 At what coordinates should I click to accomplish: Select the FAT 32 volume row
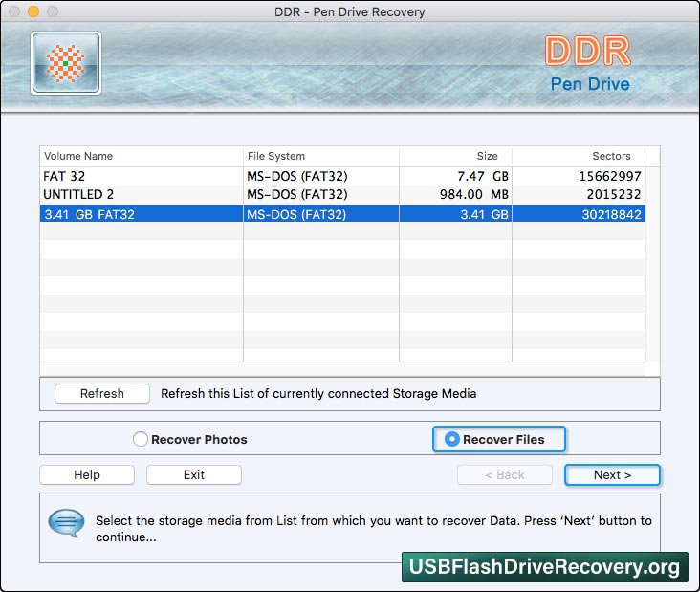[x=342, y=176]
